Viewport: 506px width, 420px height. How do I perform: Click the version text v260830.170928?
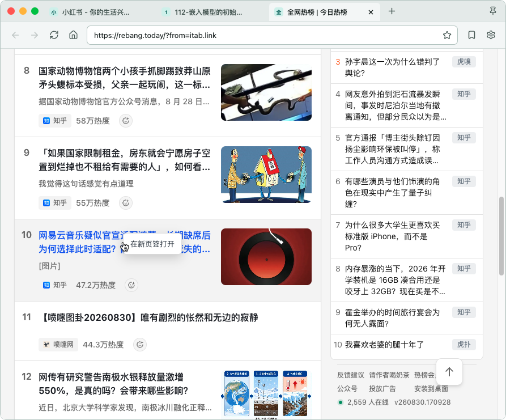tap(423, 402)
